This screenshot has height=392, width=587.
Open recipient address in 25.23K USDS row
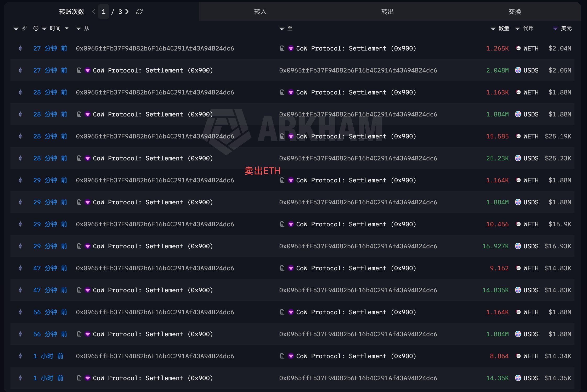point(358,158)
